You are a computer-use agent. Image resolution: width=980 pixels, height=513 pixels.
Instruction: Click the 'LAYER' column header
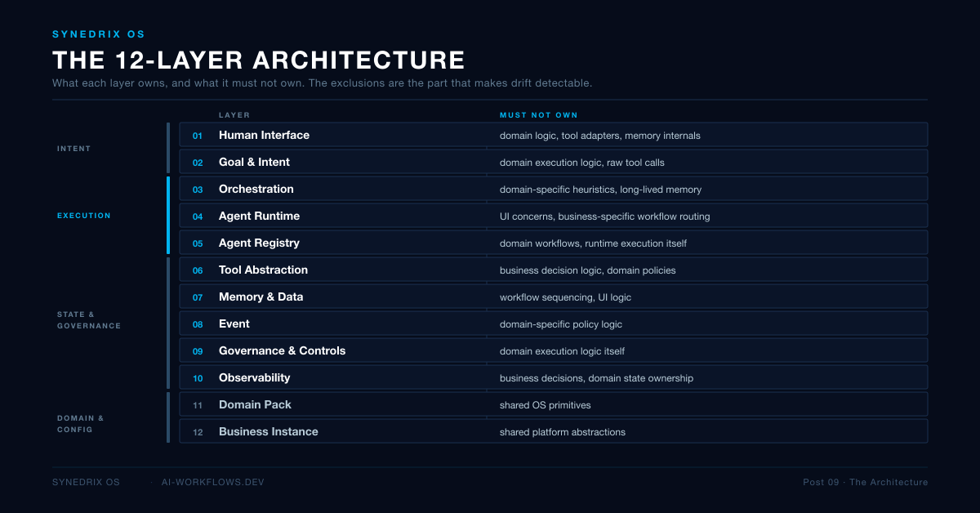pyautogui.click(x=234, y=115)
